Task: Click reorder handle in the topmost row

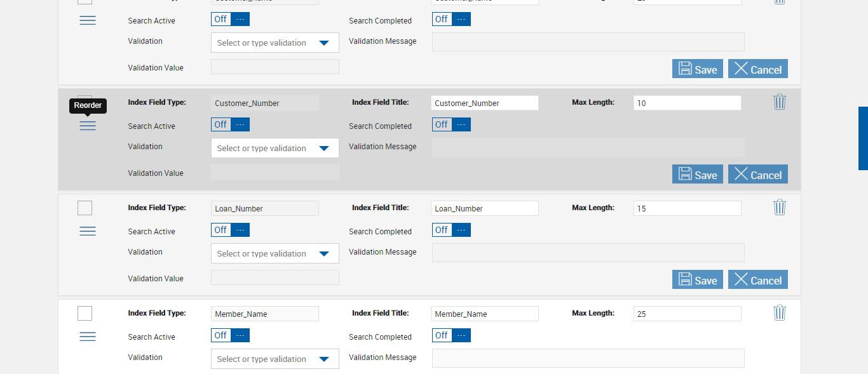Action: 88,20
